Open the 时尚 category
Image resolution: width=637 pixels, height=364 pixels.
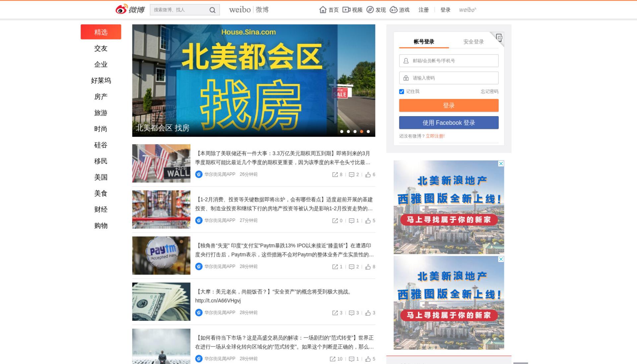point(101,129)
